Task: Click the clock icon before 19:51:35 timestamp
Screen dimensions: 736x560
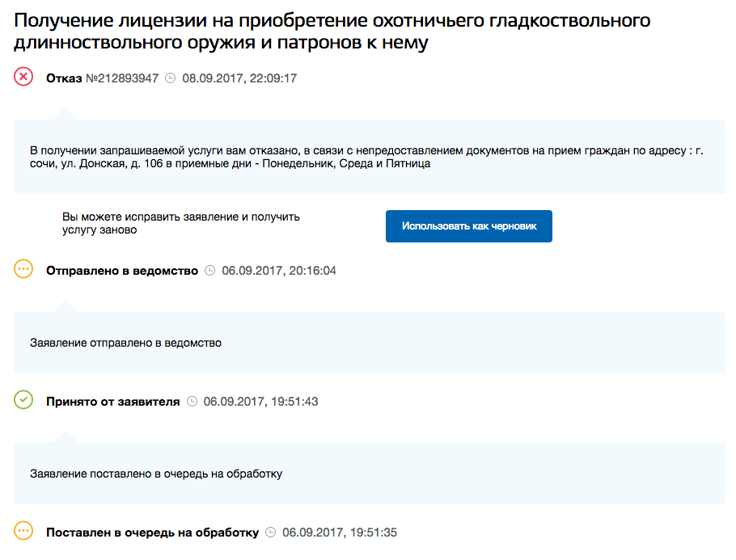Action: (271, 533)
